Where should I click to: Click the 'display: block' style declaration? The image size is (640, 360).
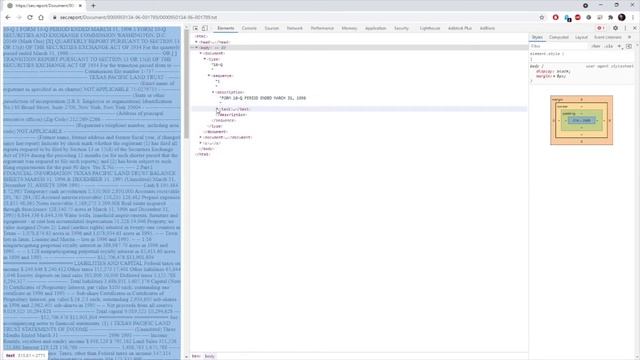coord(553,71)
